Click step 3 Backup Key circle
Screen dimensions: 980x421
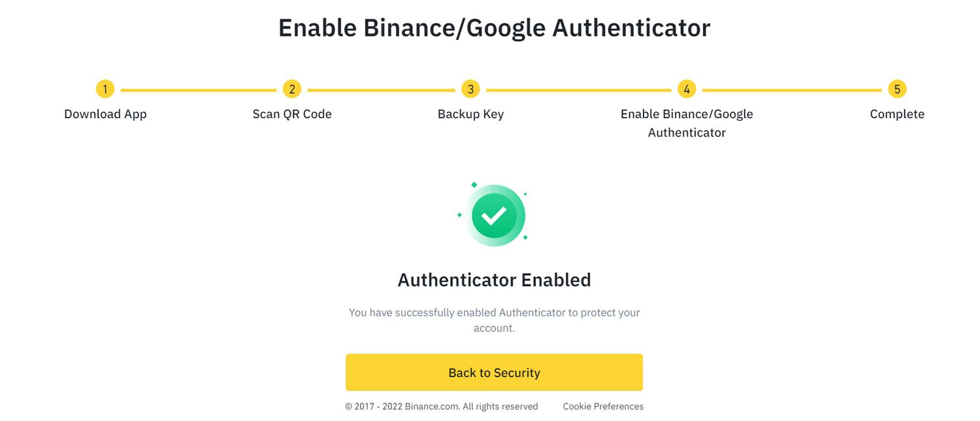(x=470, y=89)
